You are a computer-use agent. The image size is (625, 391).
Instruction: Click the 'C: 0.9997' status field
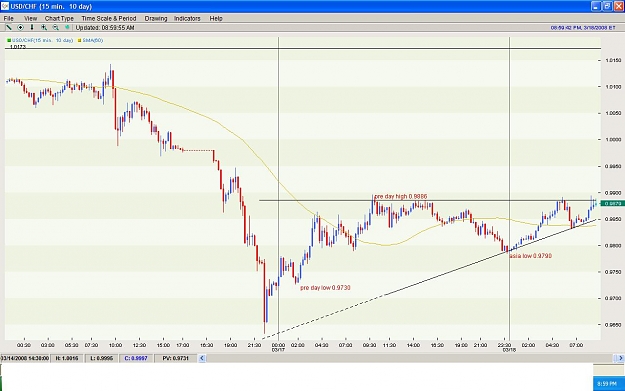pyautogui.click(x=136, y=358)
